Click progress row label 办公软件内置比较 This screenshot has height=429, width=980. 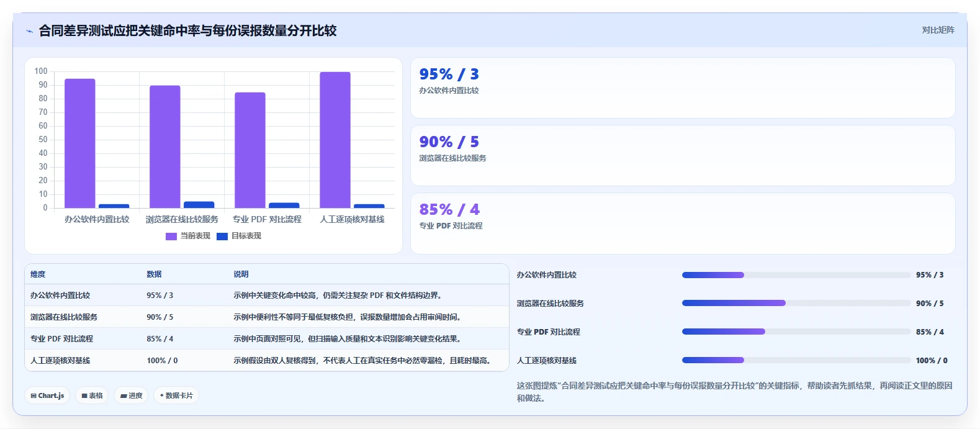(x=547, y=275)
